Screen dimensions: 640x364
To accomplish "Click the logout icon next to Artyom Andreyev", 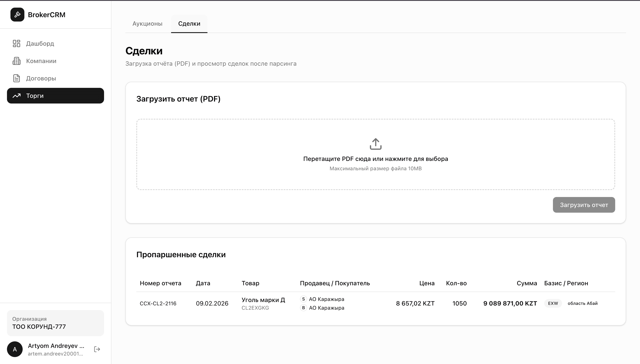I will [97, 349].
